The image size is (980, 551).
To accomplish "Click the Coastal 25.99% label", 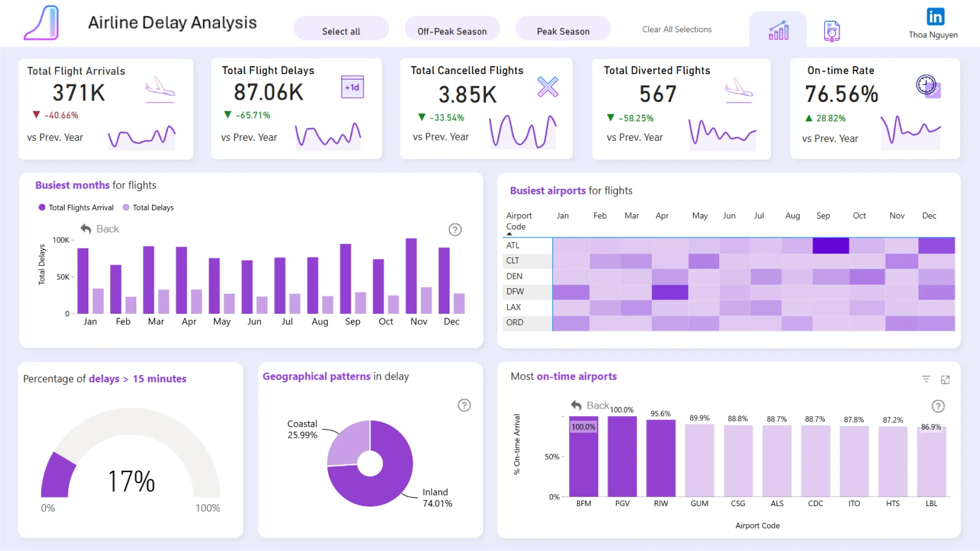I will [302, 429].
